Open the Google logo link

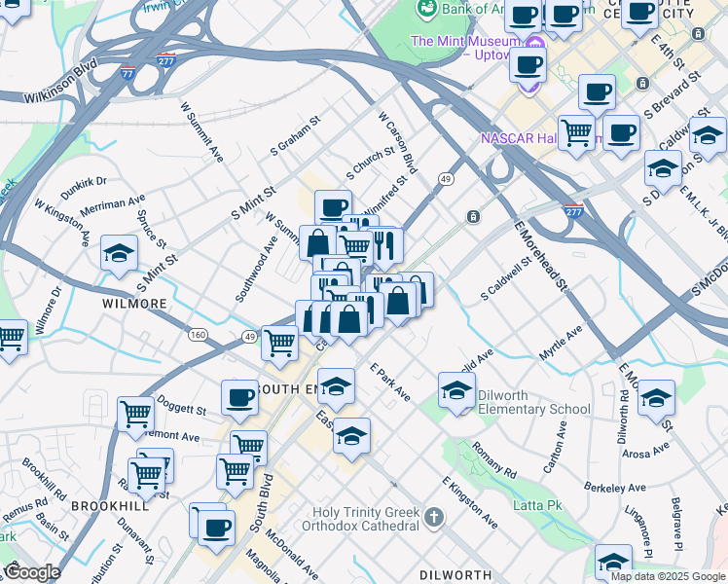click(x=32, y=573)
